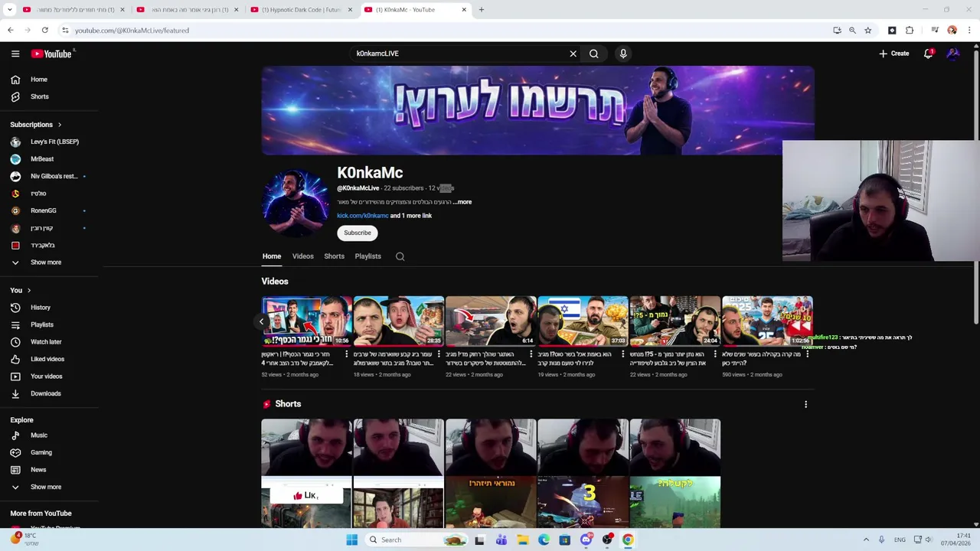This screenshot has height=551, width=980.
Task: Open Chrome three-dot menu
Action: tap(969, 31)
